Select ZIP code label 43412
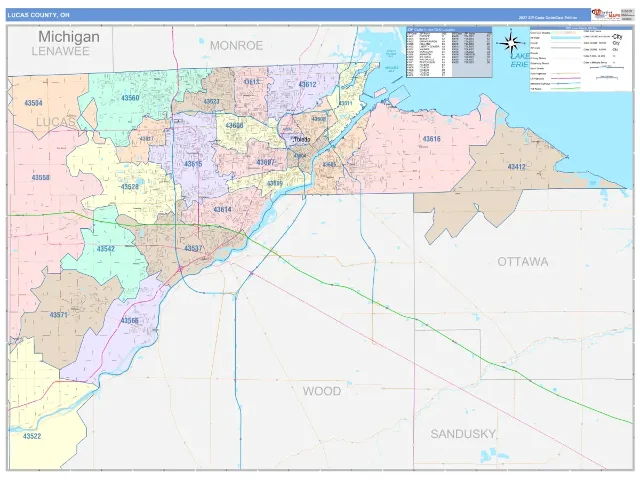Screen dimensions: 640x480 coord(516,167)
